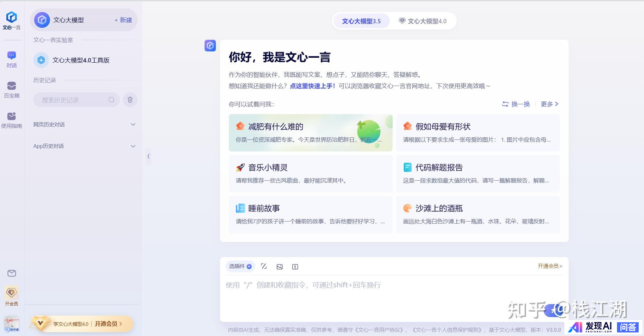Collapse the left sidebar panel arrow

click(149, 156)
